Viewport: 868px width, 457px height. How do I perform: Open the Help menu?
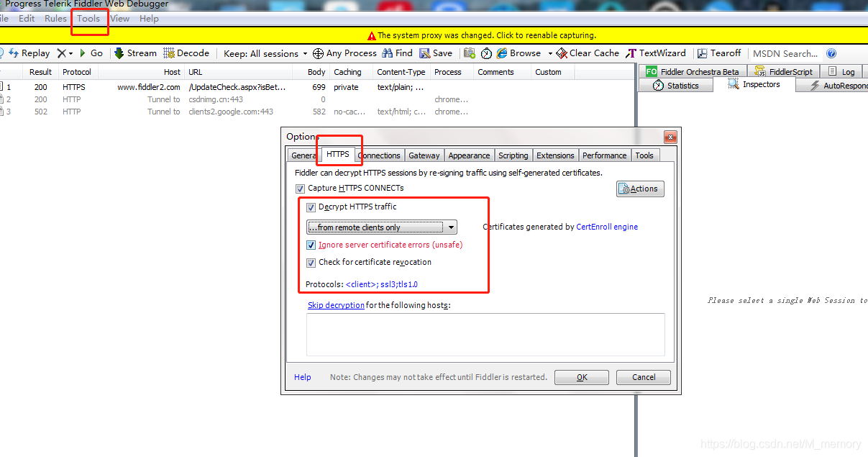(149, 19)
